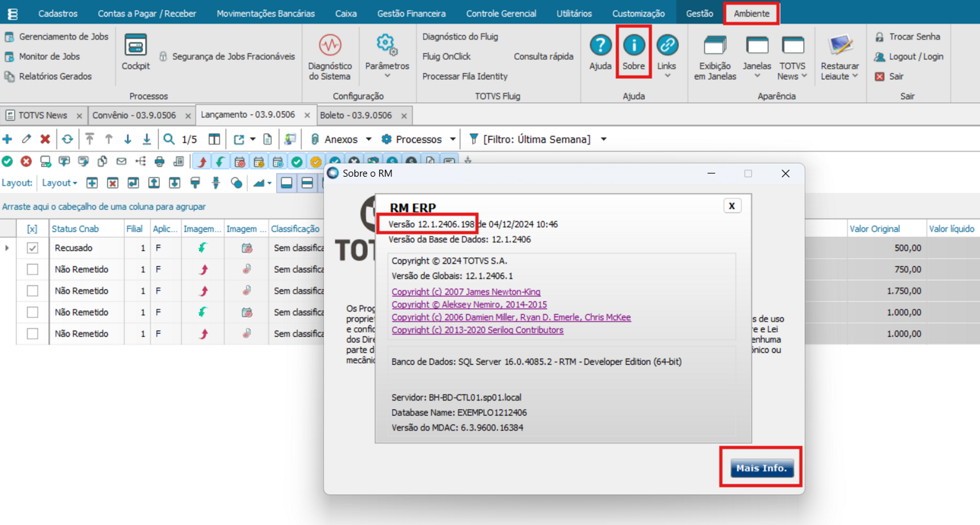980x525 pixels.
Task: Jump to the first record
Action: point(90,139)
